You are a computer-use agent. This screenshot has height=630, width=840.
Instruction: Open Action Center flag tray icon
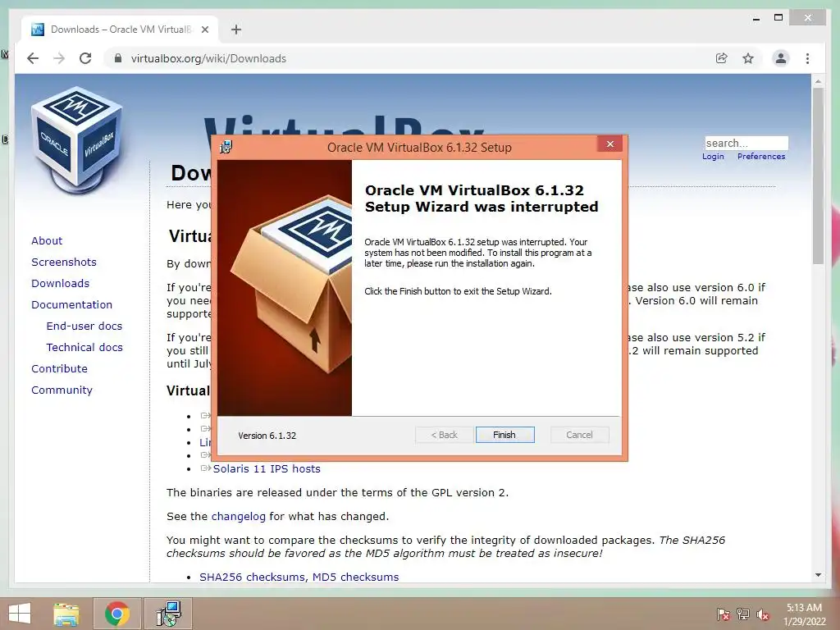click(723, 614)
